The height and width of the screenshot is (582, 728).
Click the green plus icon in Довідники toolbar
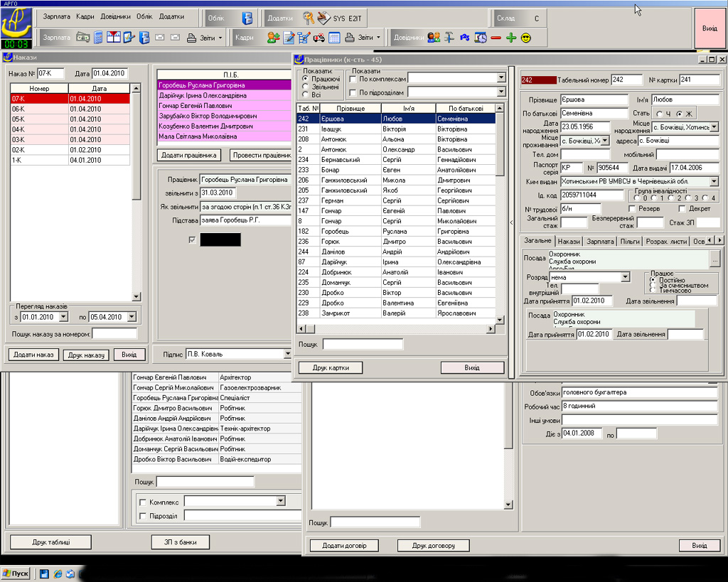point(510,37)
